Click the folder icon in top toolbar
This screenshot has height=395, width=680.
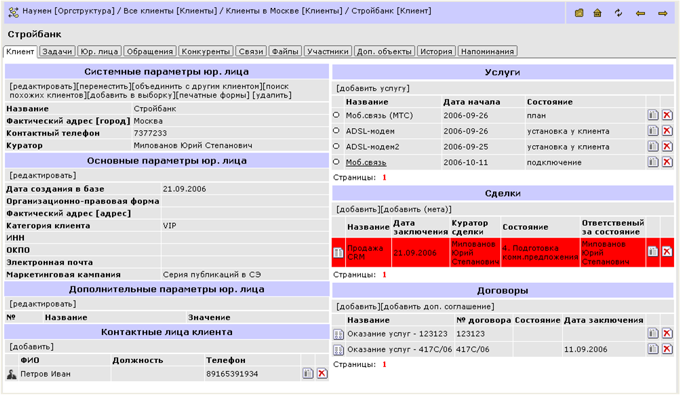(x=579, y=13)
